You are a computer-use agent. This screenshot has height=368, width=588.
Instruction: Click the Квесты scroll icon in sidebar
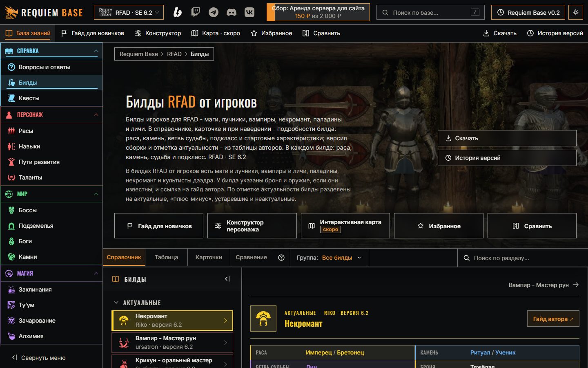point(11,98)
